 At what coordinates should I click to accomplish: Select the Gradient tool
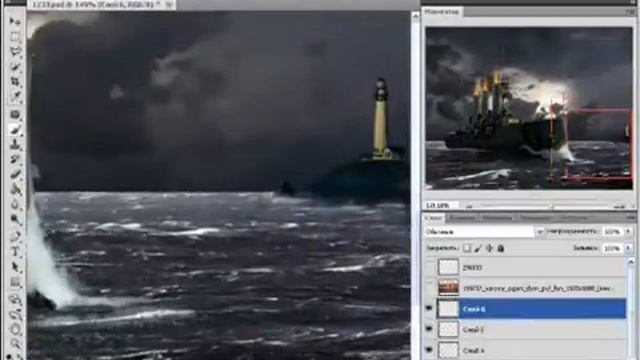click(x=15, y=189)
